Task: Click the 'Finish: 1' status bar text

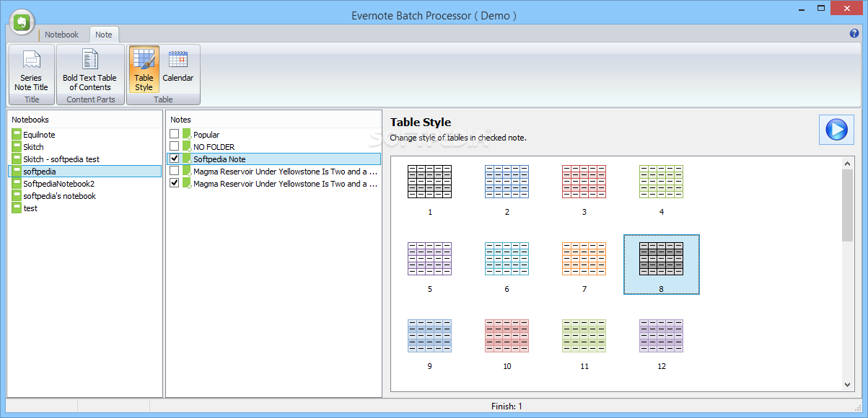Action: pyautogui.click(x=505, y=406)
